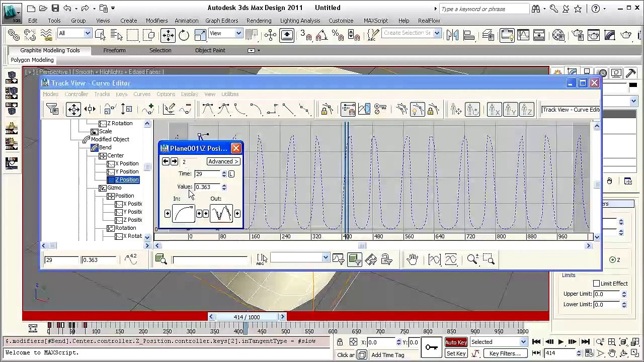Click the Time field showing 29
Viewport: 644px width, 362px height.
point(207,174)
